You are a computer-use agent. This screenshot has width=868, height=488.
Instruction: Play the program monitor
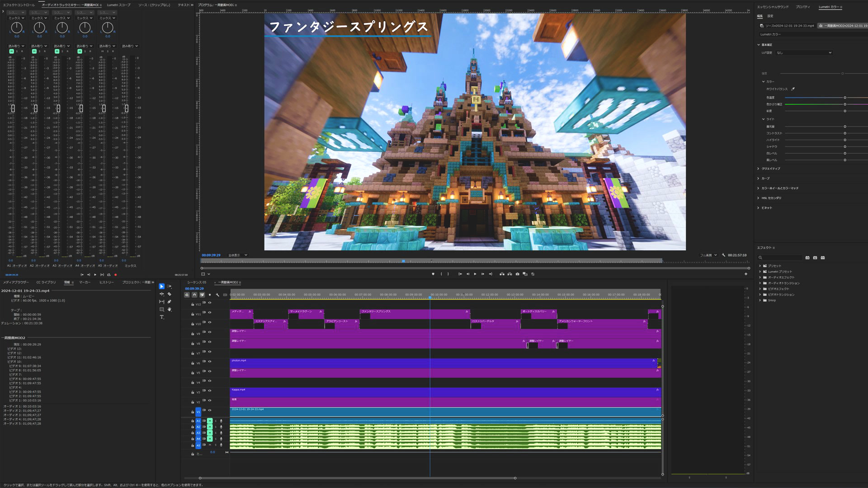click(x=475, y=274)
